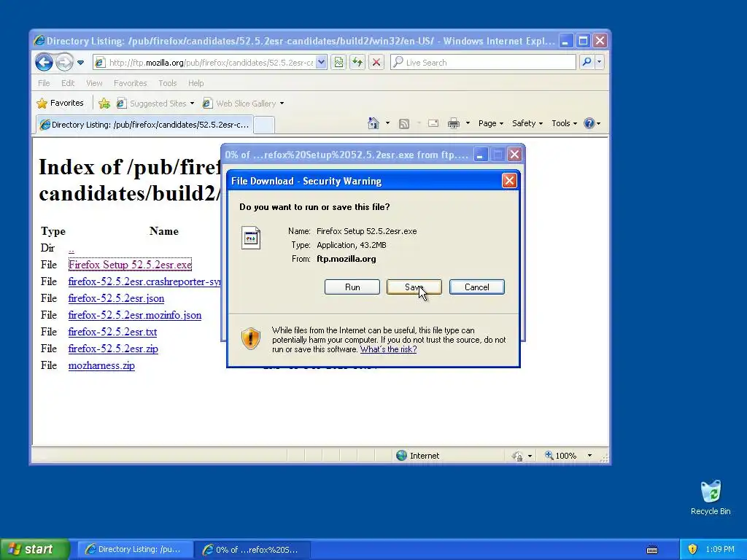Image resolution: width=747 pixels, height=560 pixels.
Task: Click the Back arrow in Internet Explorer
Action: (44, 62)
